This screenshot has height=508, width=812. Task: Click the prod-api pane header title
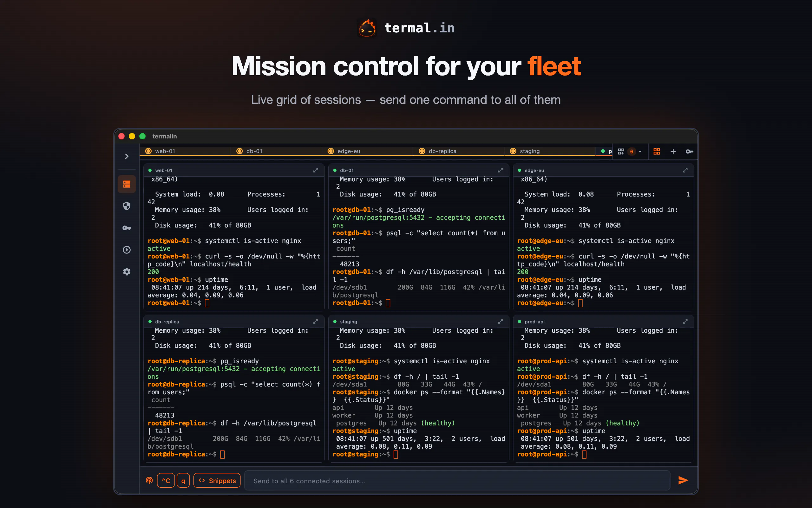tap(534, 322)
